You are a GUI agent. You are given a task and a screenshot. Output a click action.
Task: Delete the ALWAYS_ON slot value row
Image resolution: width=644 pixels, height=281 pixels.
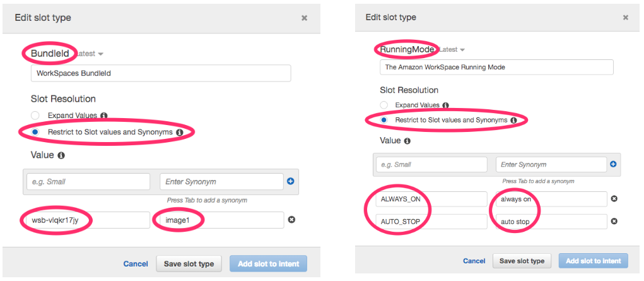[614, 199]
